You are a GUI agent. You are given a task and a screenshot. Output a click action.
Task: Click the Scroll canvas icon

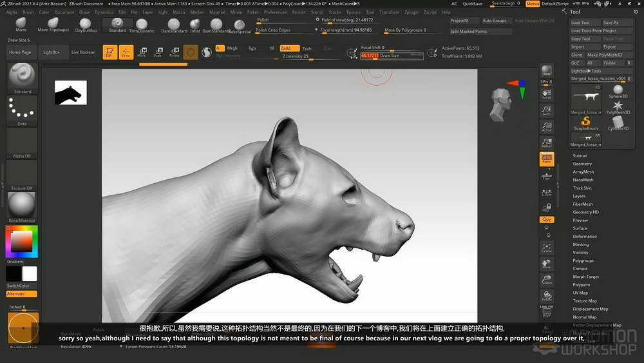point(546,95)
